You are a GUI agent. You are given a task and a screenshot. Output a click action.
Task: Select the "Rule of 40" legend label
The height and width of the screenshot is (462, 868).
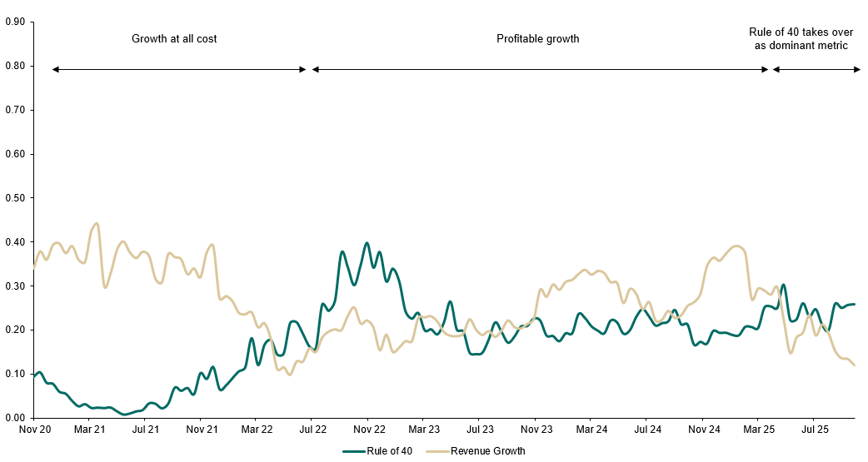click(390, 451)
